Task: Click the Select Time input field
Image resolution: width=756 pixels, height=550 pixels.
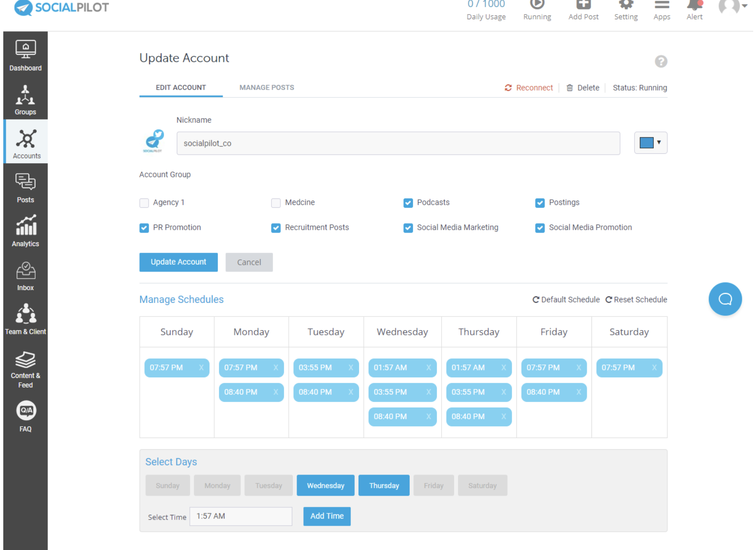Action: click(240, 516)
